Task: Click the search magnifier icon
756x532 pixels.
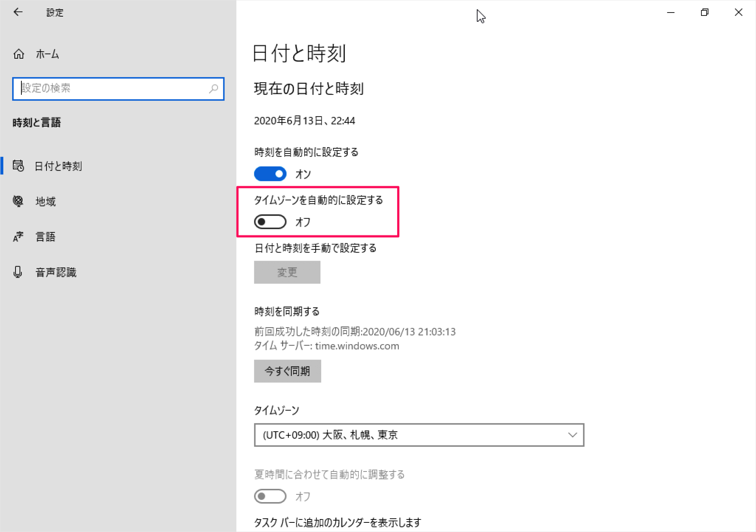Action: point(213,89)
